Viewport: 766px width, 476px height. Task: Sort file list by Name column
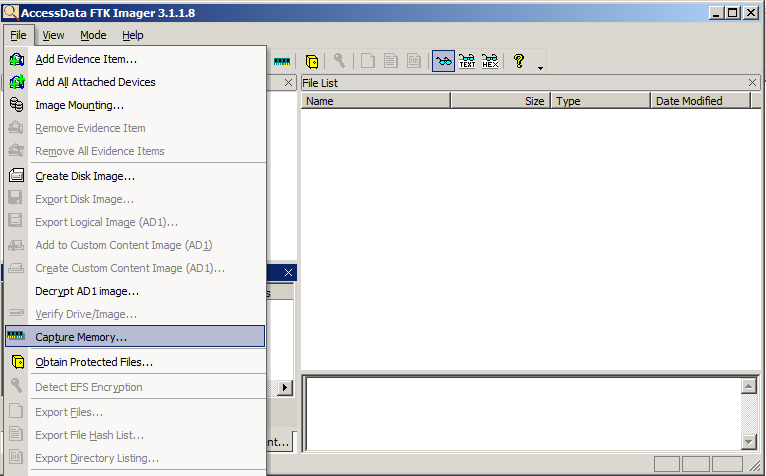coord(376,101)
